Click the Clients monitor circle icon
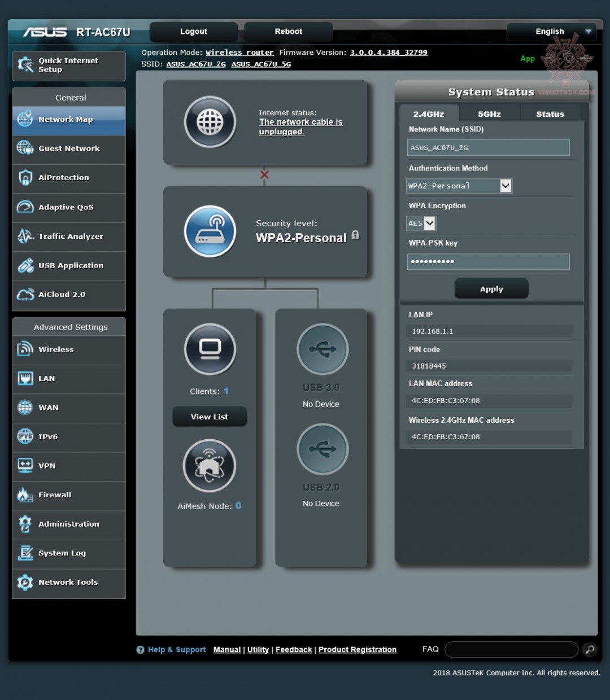This screenshot has width=610, height=700. point(210,349)
